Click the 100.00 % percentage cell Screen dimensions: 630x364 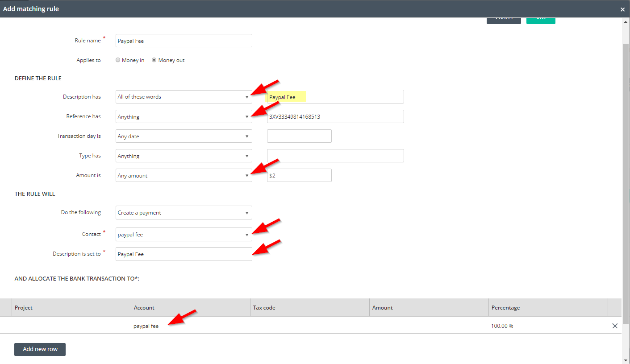548,326
